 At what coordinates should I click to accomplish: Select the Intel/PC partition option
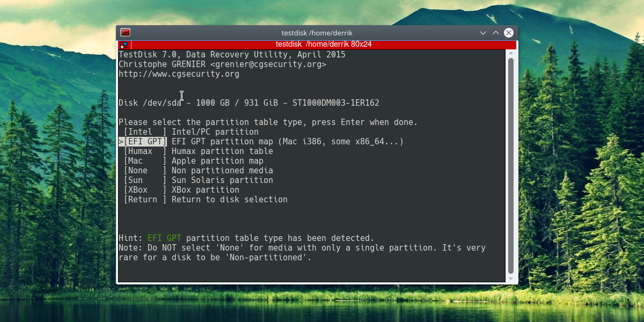[191, 132]
